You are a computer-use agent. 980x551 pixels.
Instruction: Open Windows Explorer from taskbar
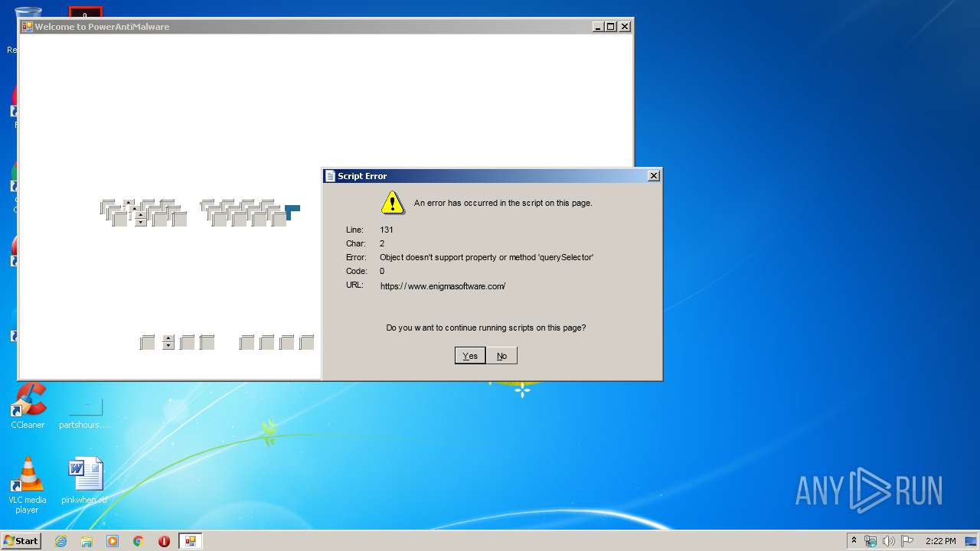(87, 541)
